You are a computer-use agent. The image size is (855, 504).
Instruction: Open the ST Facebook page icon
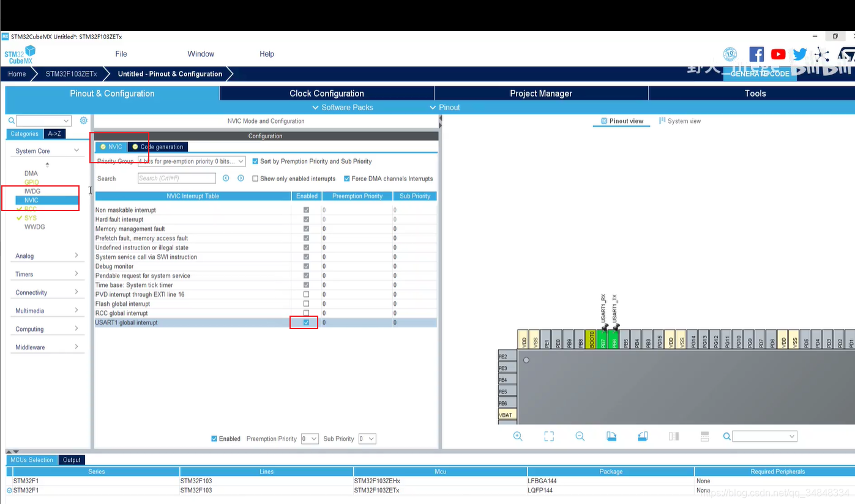[756, 54]
